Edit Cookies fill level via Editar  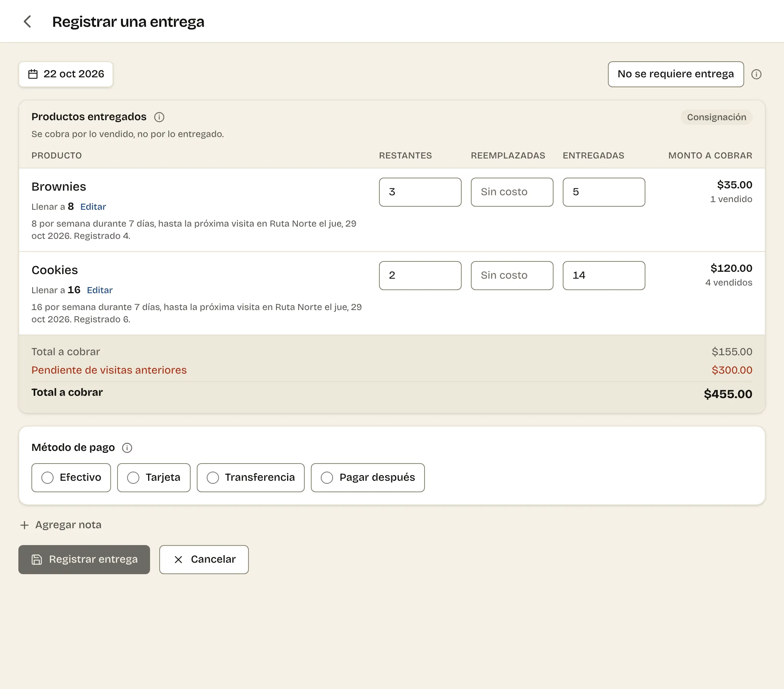click(x=100, y=290)
